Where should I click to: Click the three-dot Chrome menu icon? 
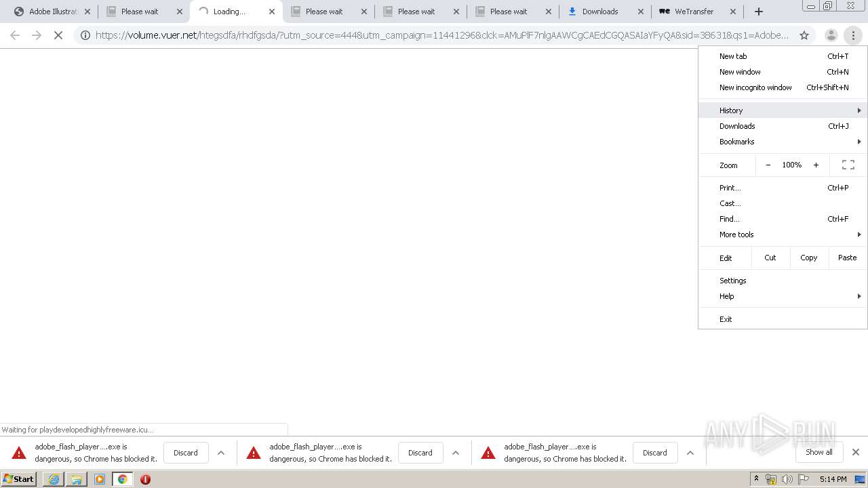(853, 35)
